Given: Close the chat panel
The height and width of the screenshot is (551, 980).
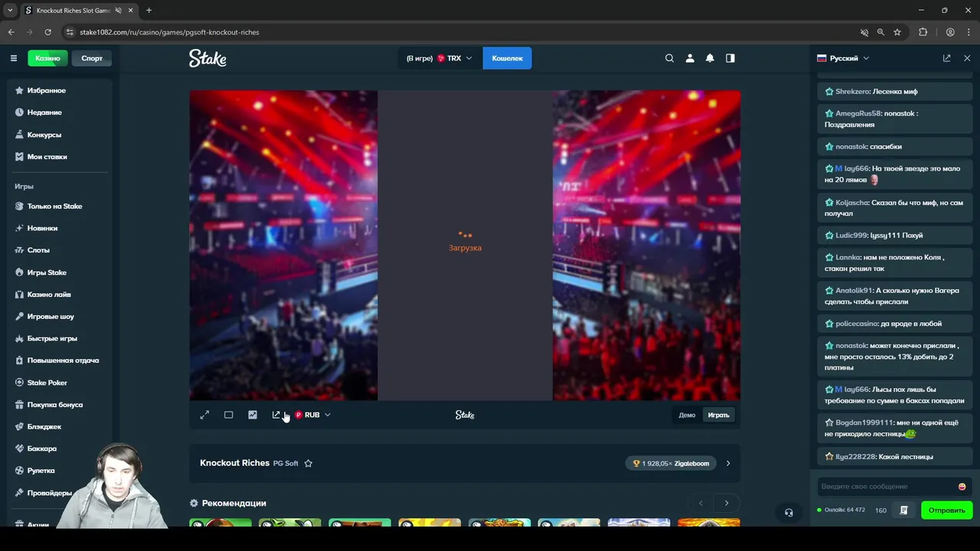Looking at the screenshot, I should [x=967, y=58].
